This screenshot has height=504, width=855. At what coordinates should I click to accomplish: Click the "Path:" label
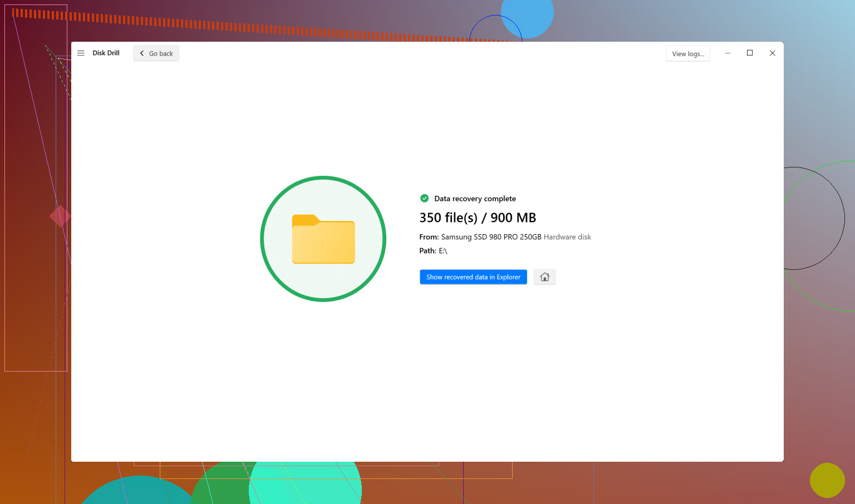tap(427, 251)
